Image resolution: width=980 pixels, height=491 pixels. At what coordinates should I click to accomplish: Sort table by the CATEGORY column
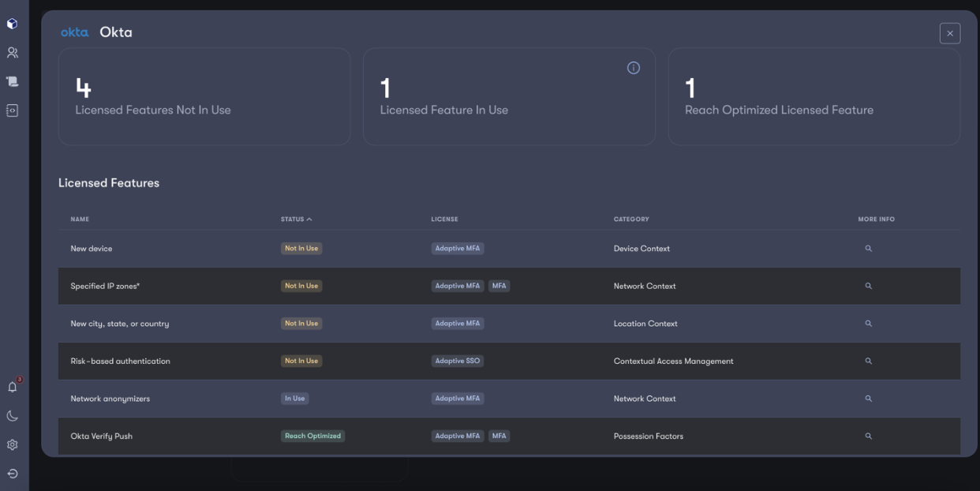pos(631,219)
